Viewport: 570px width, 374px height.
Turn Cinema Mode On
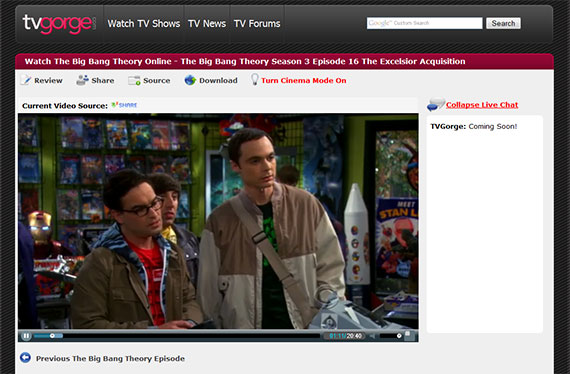coord(304,81)
